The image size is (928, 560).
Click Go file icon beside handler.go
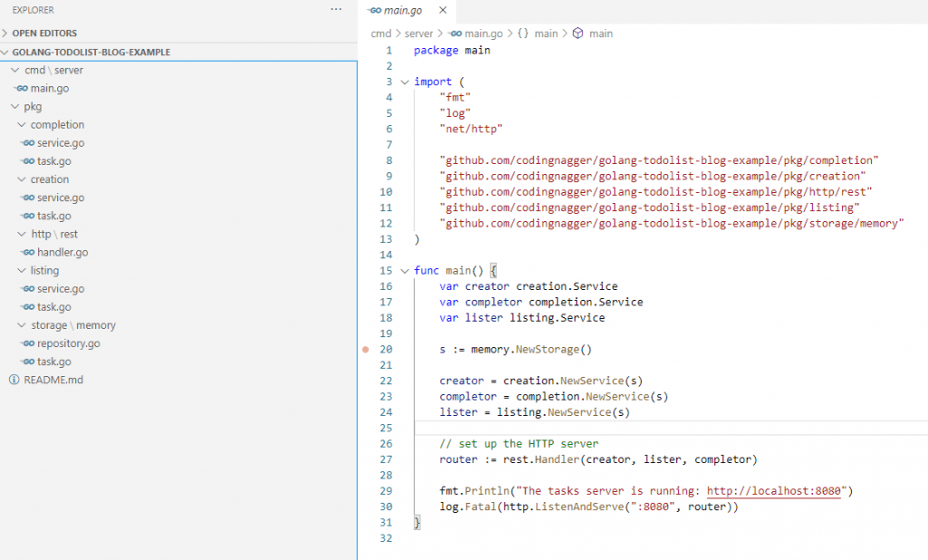point(28,252)
